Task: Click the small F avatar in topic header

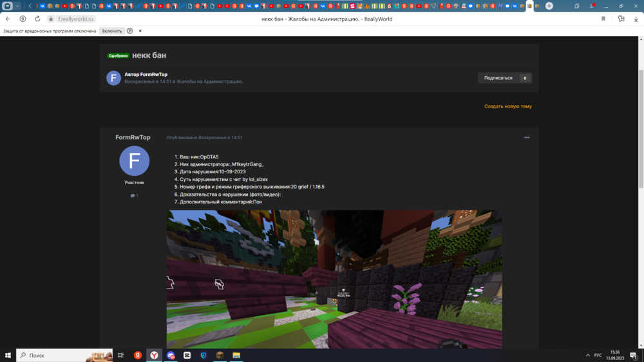Action: click(113, 78)
